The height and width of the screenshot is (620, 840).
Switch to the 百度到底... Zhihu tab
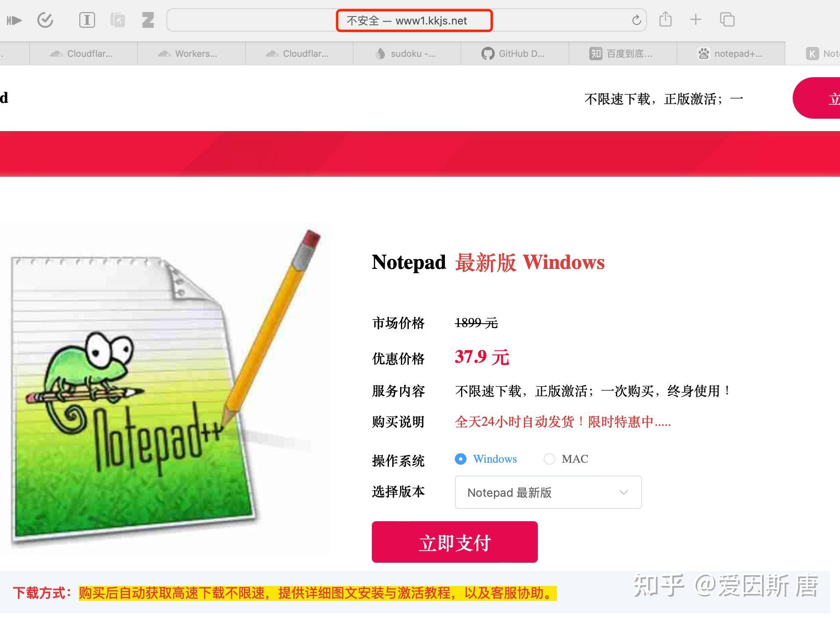[623, 54]
